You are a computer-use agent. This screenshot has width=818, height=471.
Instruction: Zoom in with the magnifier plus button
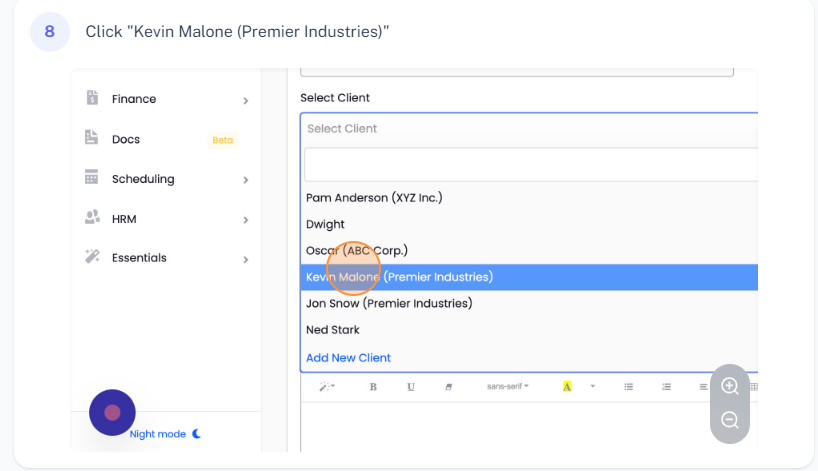click(730, 386)
